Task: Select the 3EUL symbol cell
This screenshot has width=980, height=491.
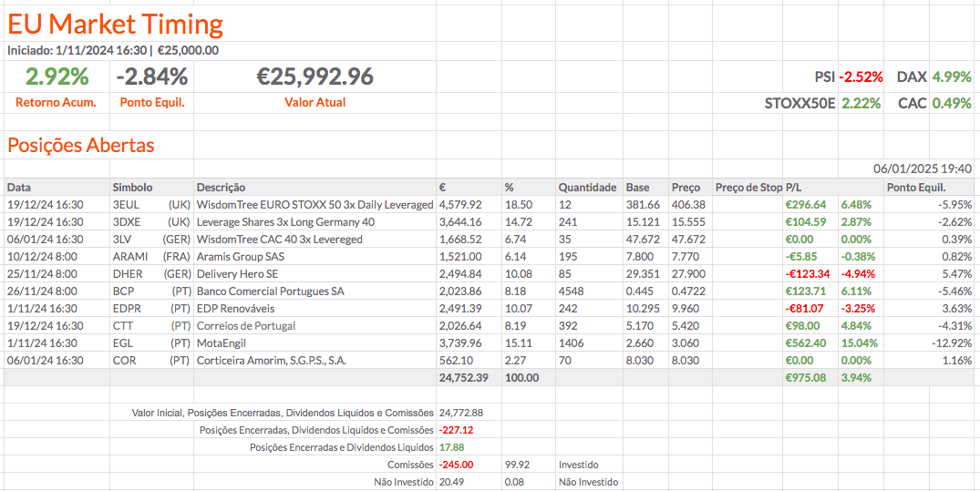Action: (x=125, y=205)
